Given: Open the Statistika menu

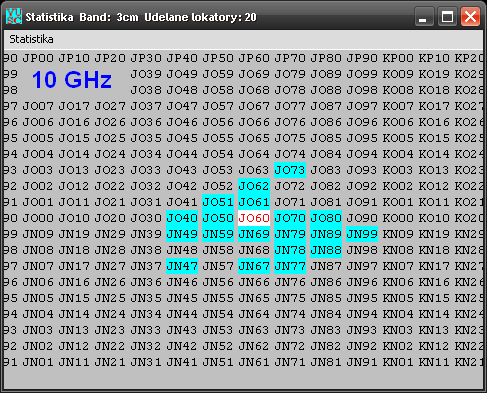Looking at the screenshot, I should (31, 39).
